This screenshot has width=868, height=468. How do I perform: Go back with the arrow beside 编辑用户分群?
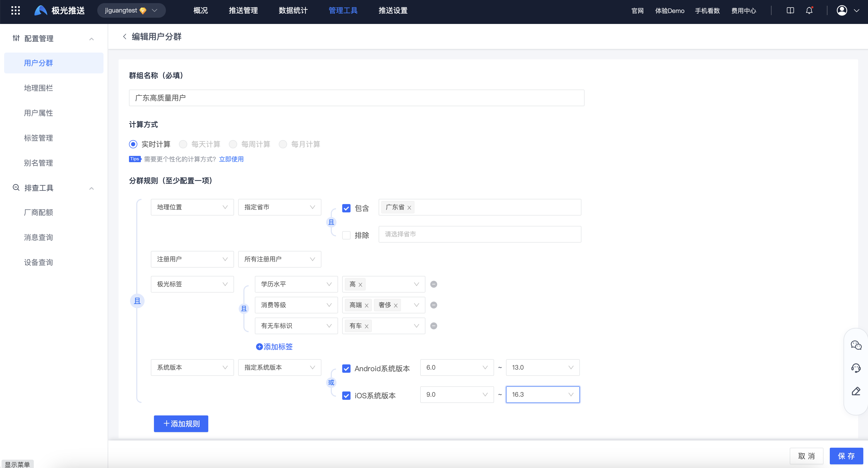(125, 36)
